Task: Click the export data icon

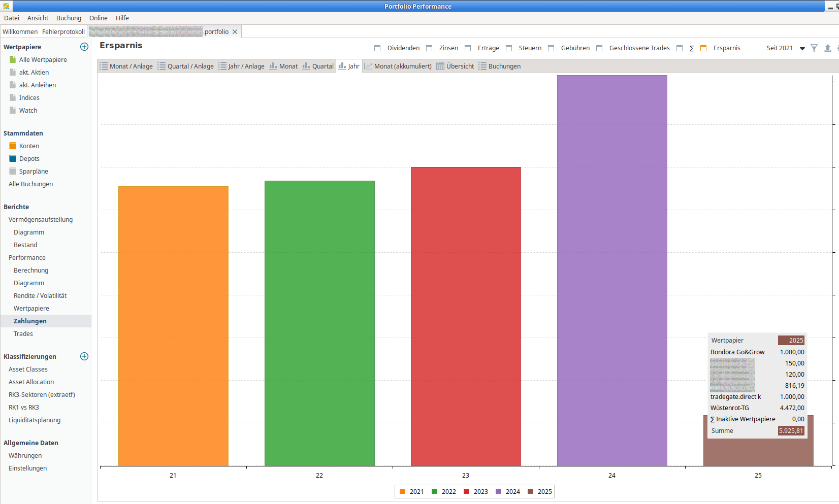Action: pyautogui.click(x=828, y=48)
